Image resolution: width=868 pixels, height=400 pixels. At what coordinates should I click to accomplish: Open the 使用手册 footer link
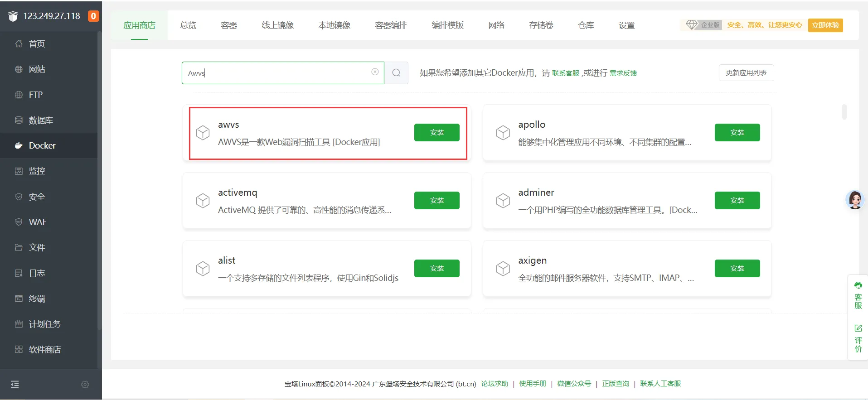(533, 384)
